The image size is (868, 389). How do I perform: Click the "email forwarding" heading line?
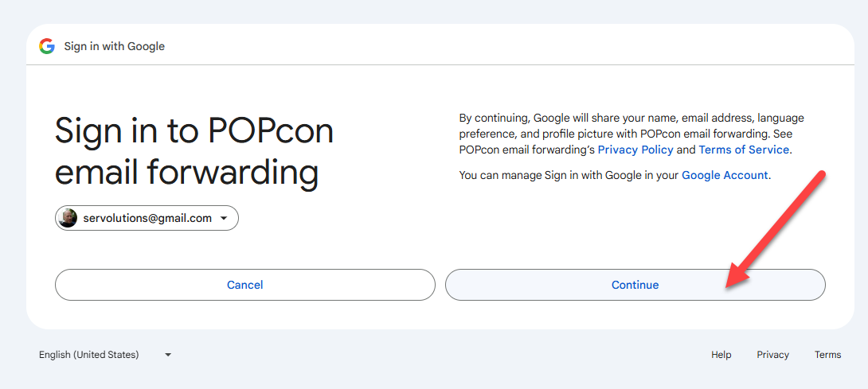[186, 172]
